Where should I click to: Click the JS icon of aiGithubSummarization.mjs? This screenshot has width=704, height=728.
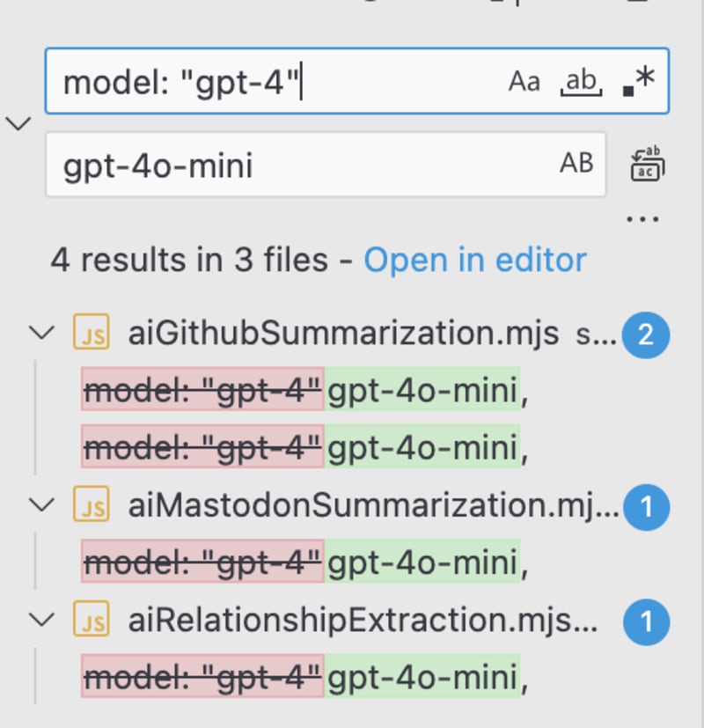92,332
